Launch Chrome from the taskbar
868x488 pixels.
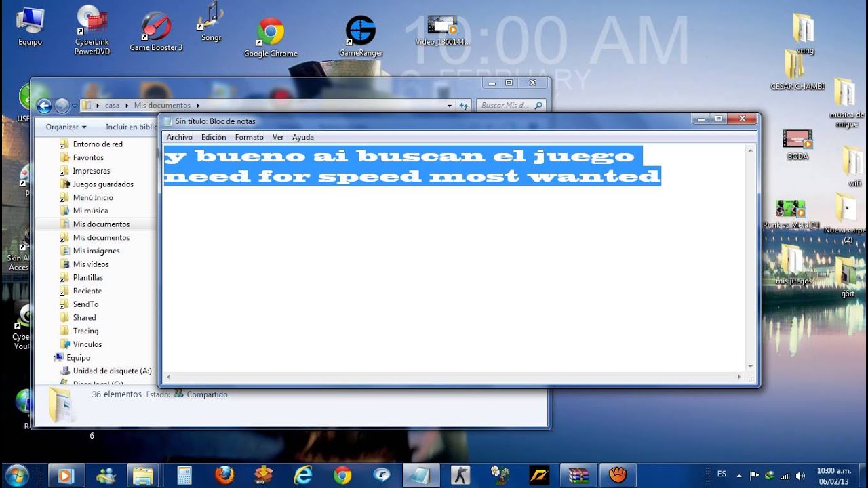(x=342, y=475)
